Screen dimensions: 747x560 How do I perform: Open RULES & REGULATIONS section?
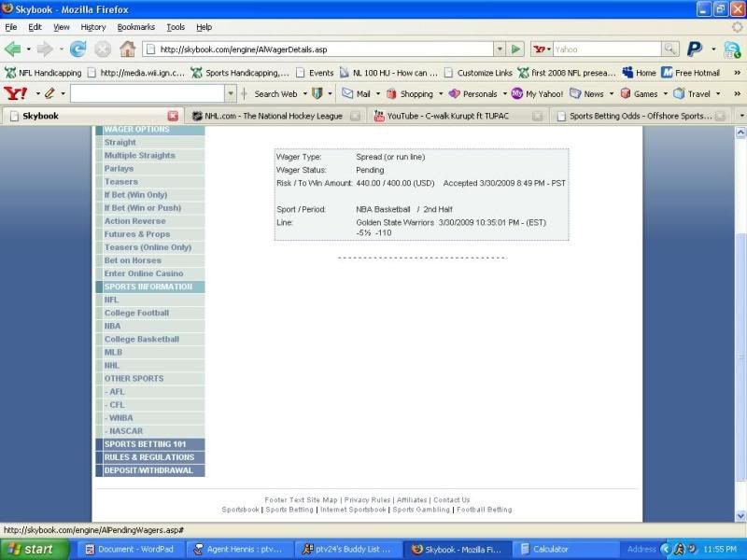pyautogui.click(x=149, y=457)
